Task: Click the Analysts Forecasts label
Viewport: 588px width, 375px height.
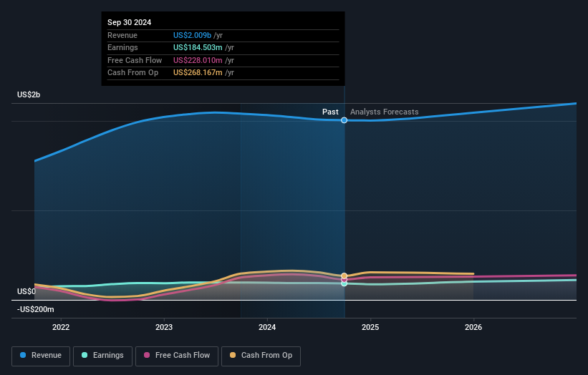Action: pos(385,112)
